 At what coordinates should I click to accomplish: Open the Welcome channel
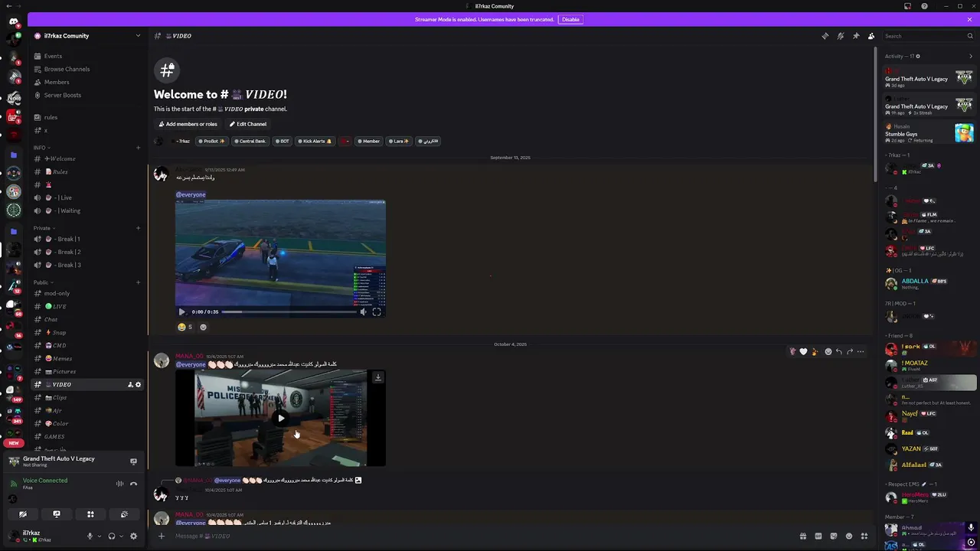pyautogui.click(x=87, y=158)
